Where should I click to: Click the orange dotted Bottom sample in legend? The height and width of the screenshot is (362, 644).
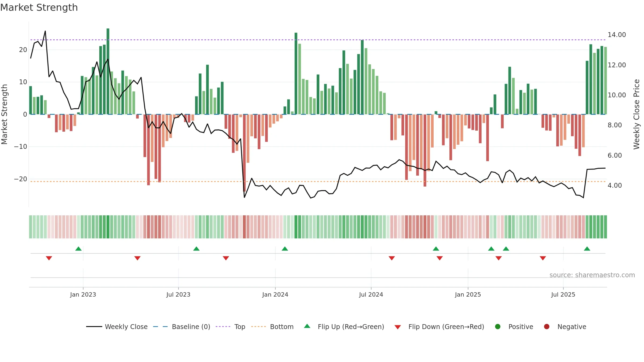259,327
